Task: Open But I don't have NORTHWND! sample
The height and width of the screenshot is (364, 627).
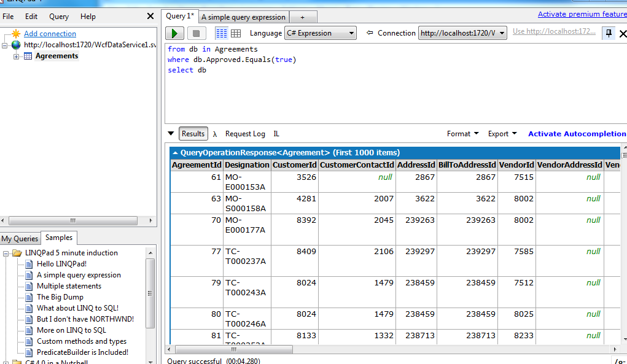Action: coord(85,319)
